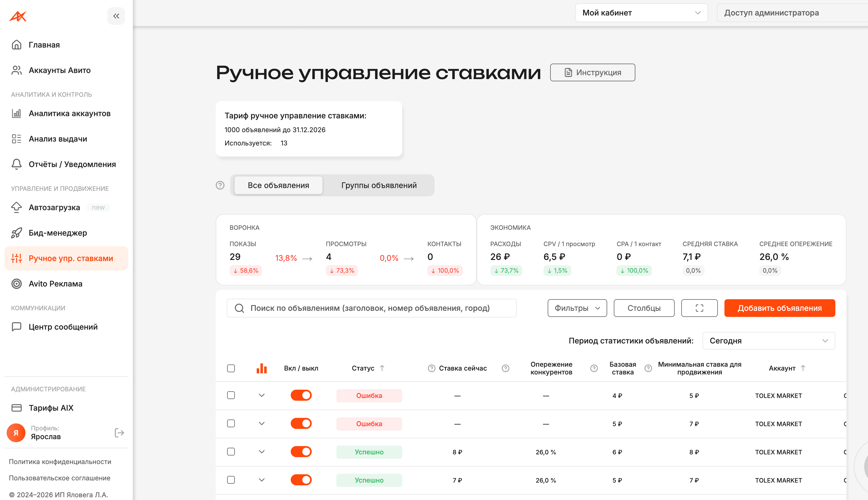Image resolution: width=868 pixels, height=500 pixels.
Task: Click the fullscreen expand table button
Action: point(699,308)
